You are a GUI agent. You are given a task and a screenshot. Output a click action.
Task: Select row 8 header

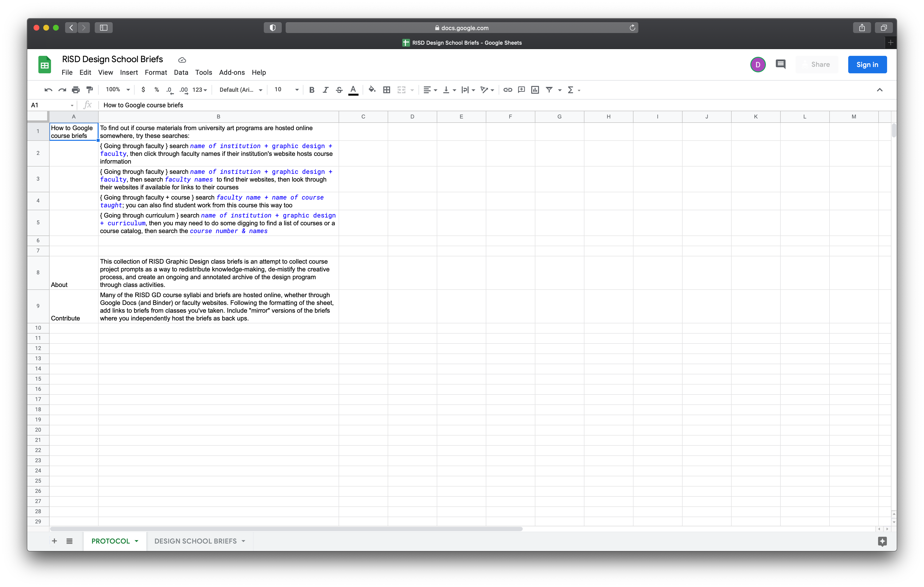click(38, 273)
